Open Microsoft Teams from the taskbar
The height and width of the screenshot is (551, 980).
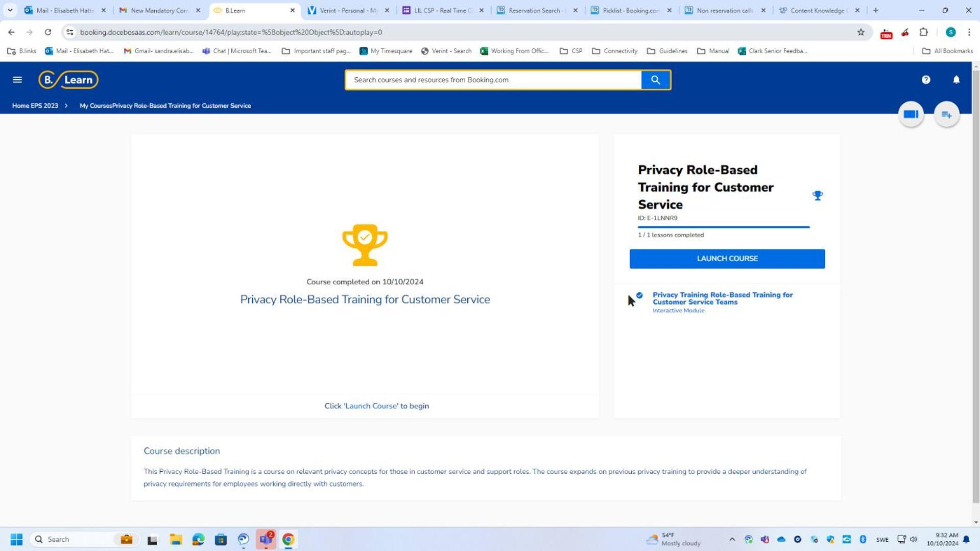coord(266,539)
